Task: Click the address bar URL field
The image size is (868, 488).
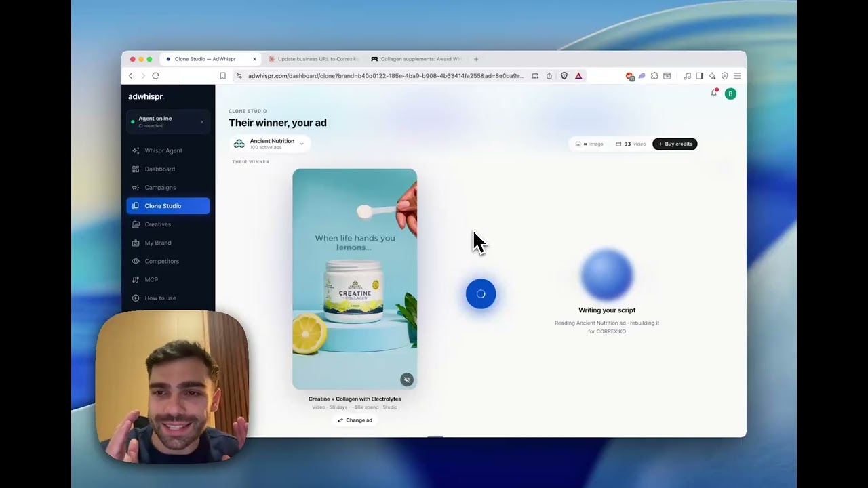Action: point(387,76)
